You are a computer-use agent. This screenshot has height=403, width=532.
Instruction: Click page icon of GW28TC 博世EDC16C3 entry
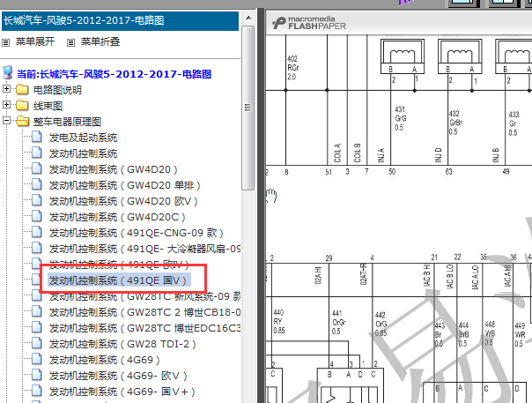(37, 326)
